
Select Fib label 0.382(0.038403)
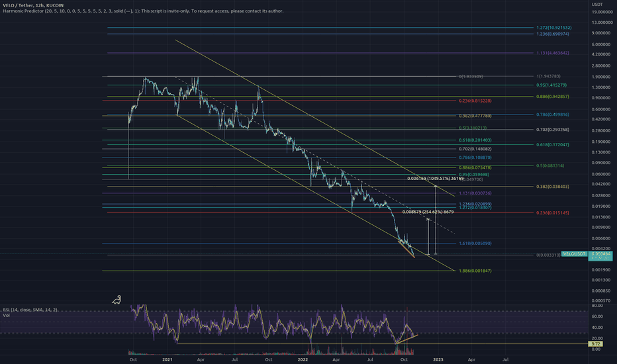pyautogui.click(x=553, y=187)
